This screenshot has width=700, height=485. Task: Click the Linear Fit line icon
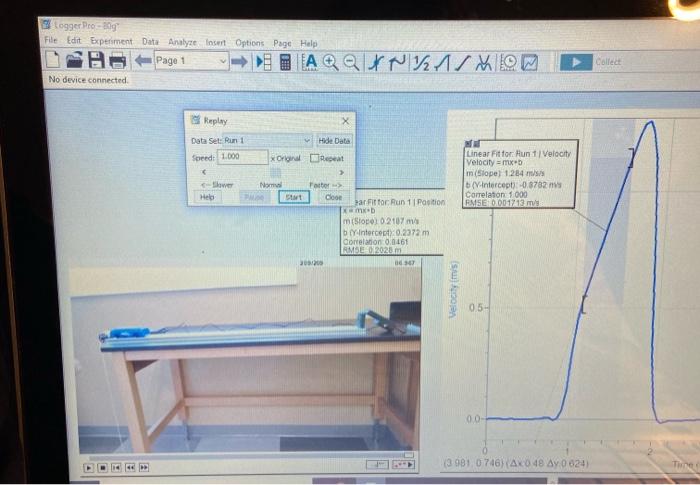pos(462,63)
